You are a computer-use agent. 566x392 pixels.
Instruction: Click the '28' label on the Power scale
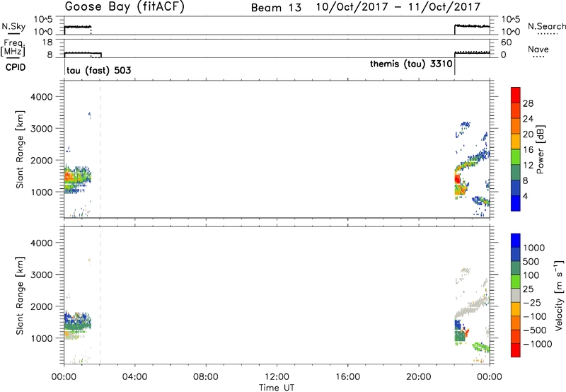(528, 103)
